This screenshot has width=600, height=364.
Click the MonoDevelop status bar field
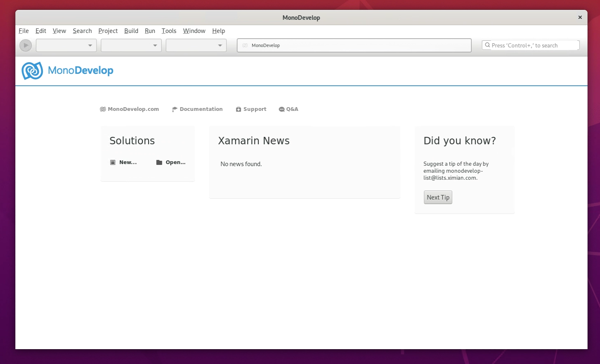(x=354, y=45)
